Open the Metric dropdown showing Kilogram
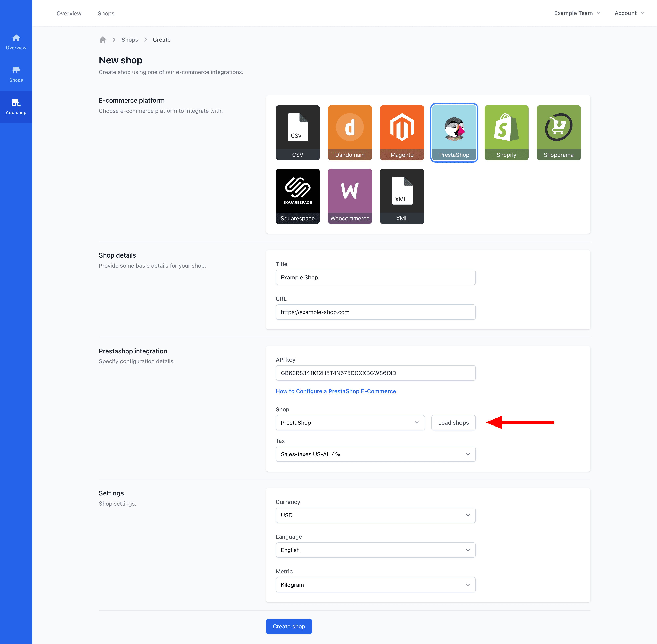Screen dimensions: 657x644 coord(375,584)
